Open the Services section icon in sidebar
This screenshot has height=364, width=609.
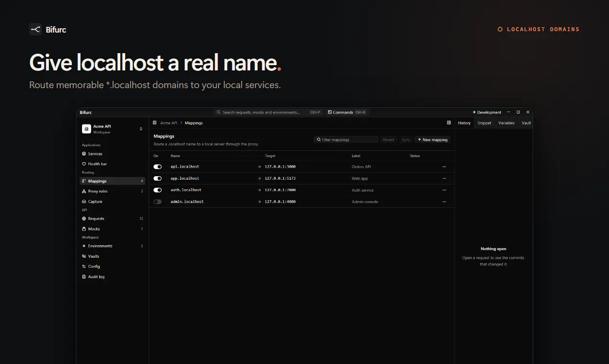pyautogui.click(x=84, y=154)
